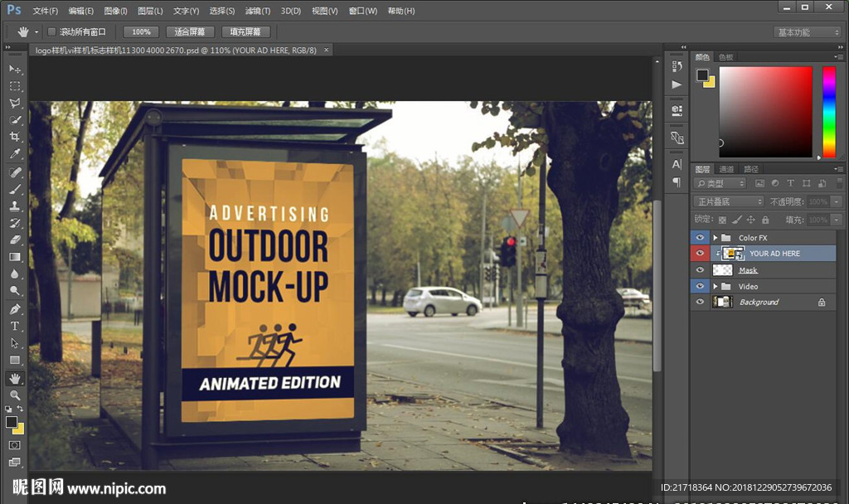This screenshot has width=849, height=504.
Task: Enable the scroll all windows checkbox
Action: 51,31
